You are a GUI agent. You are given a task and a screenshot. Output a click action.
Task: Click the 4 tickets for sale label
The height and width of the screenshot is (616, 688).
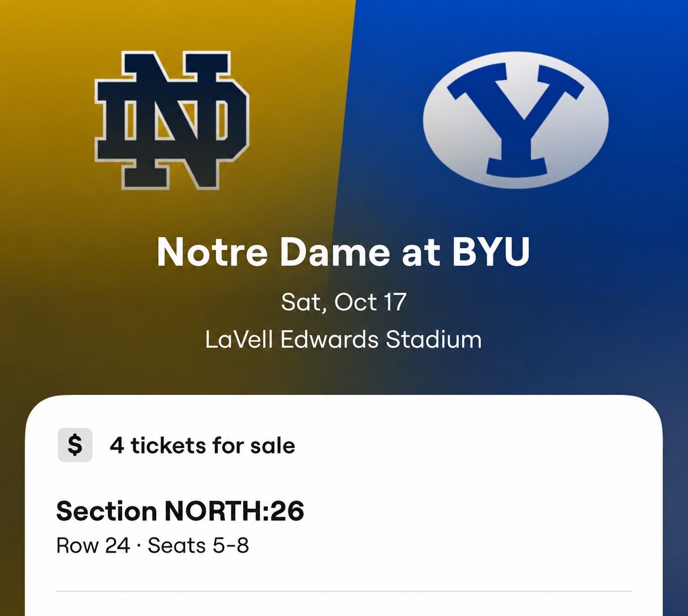click(203, 445)
